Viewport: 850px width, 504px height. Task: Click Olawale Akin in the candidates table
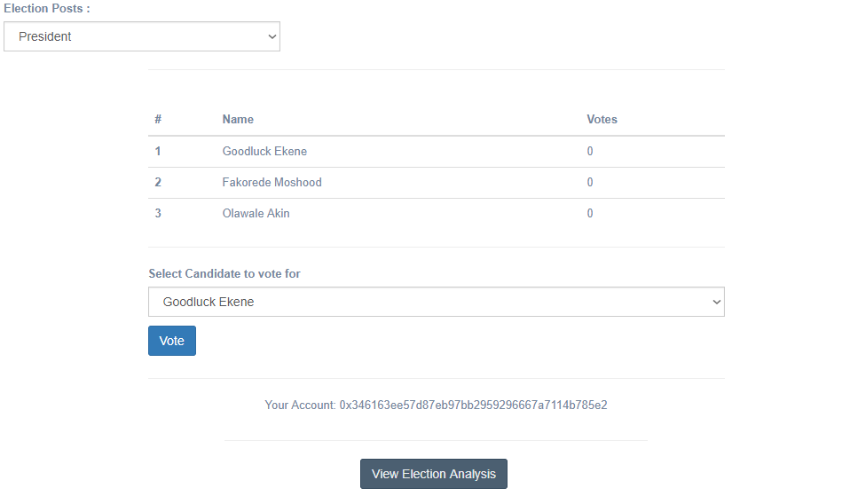point(256,213)
